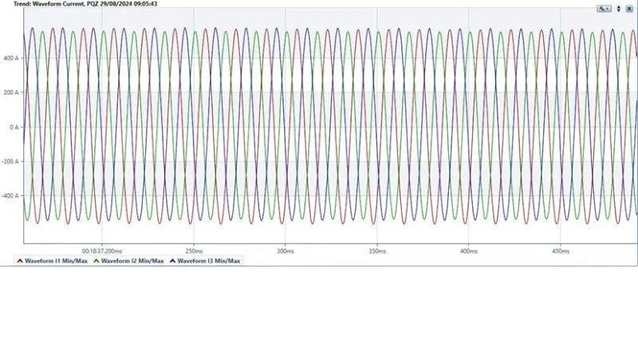The width and height of the screenshot is (638, 364).
Task: Click the down arrow to move chart down
Action: tap(618, 10)
